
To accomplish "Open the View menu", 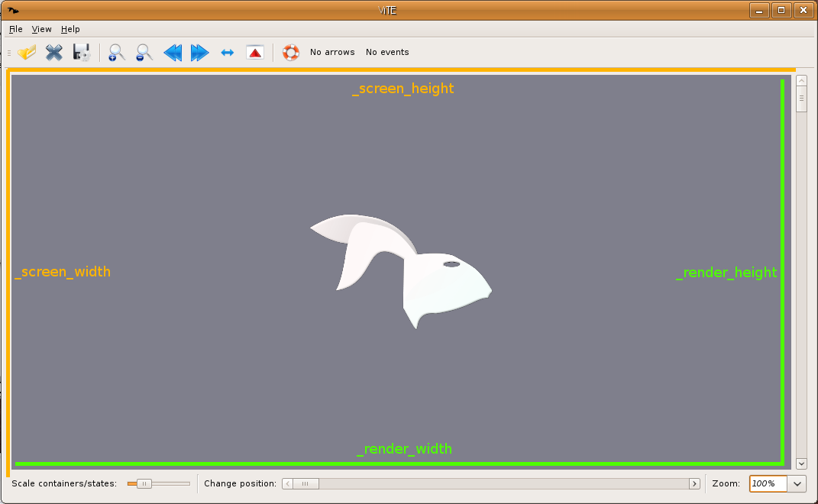I will (41, 29).
